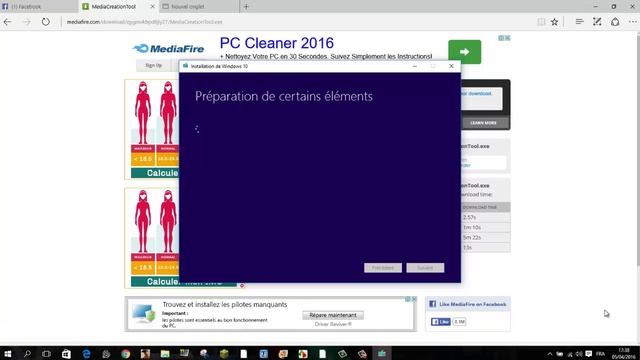Screen dimensions: 640x360
Task: Select the active Windows setup taskbar icon
Action: click(382, 353)
